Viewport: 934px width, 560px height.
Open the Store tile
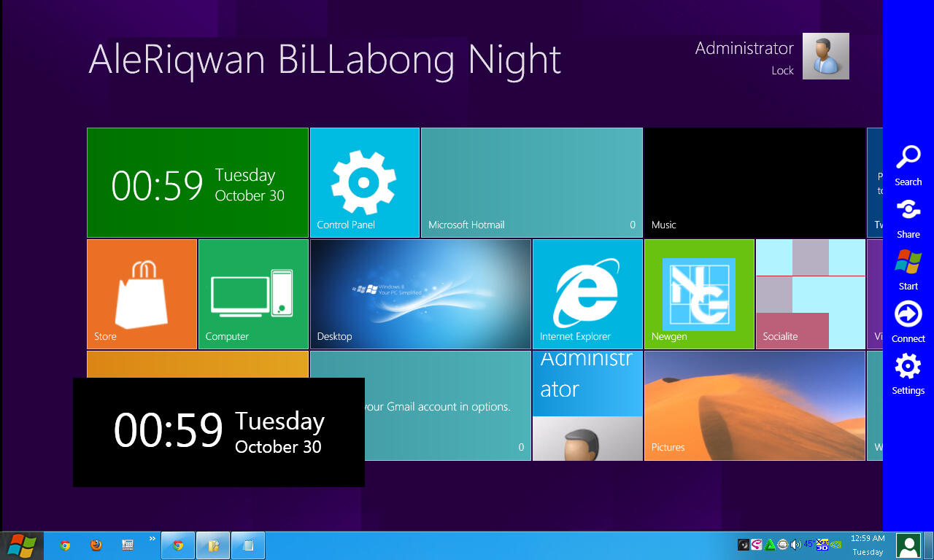tap(142, 294)
